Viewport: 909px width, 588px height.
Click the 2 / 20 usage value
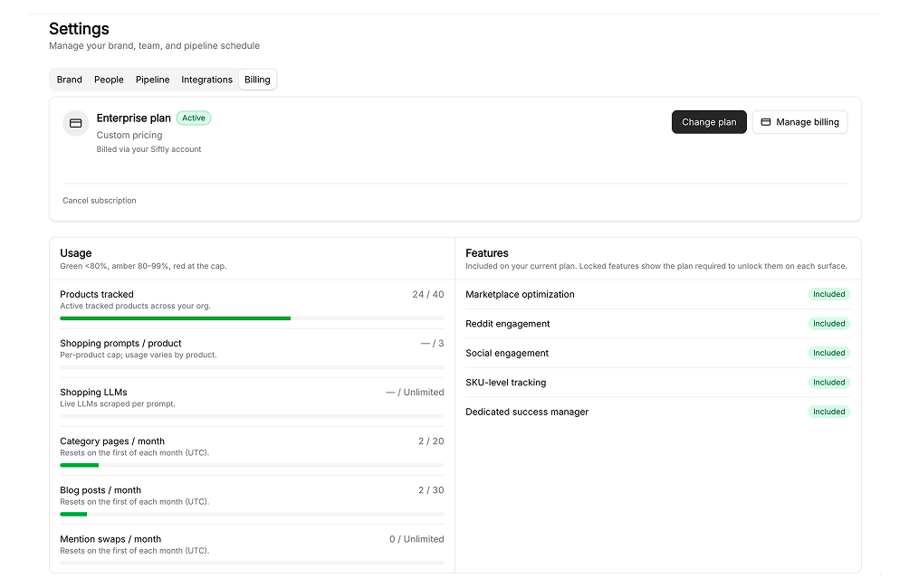[431, 441]
